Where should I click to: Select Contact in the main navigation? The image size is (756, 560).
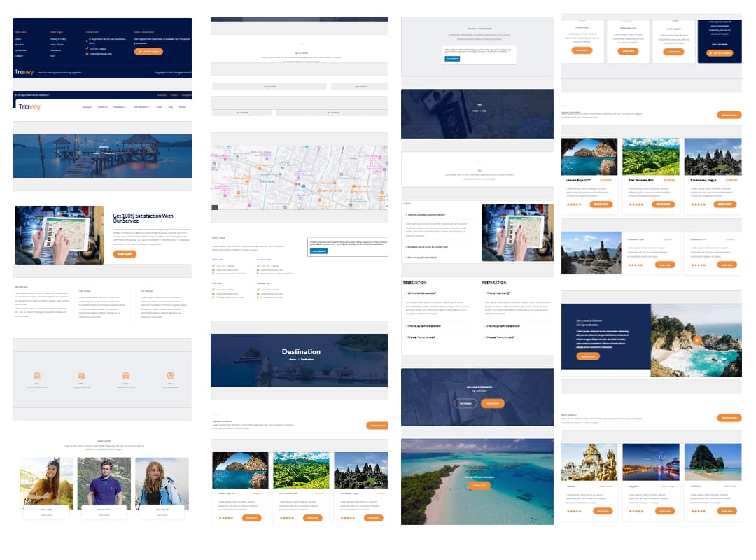pyautogui.click(x=183, y=107)
